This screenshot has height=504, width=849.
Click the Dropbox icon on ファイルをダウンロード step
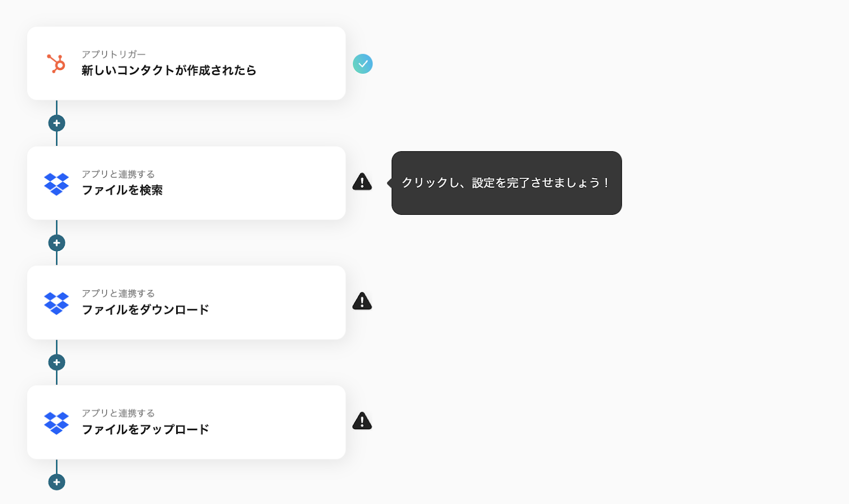[x=56, y=303]
